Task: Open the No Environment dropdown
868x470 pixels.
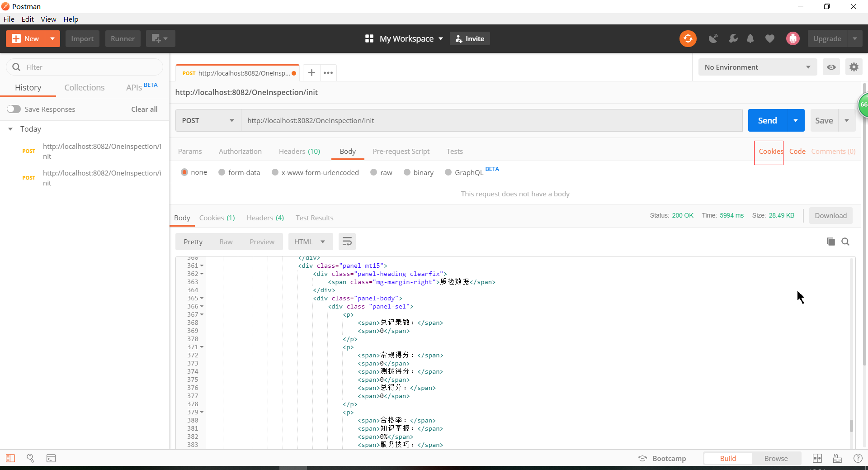Action: pyautogui.click(x=757, y=67)
